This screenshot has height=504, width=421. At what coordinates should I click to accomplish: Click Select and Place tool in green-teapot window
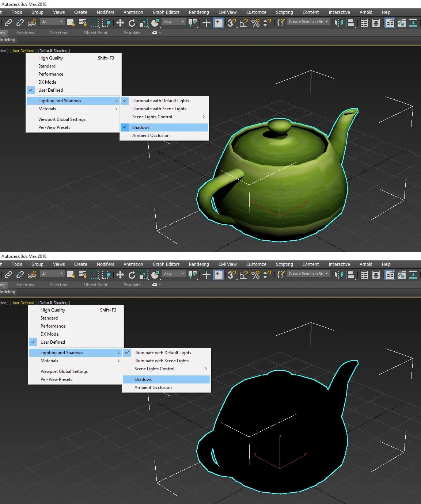(x=155, y=23)
